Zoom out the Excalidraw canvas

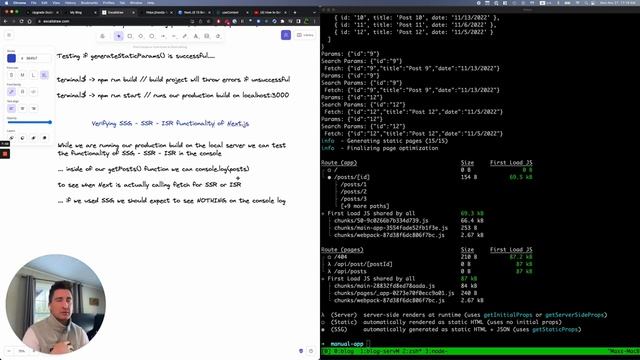pyautogui.click(x=9, y=351)
